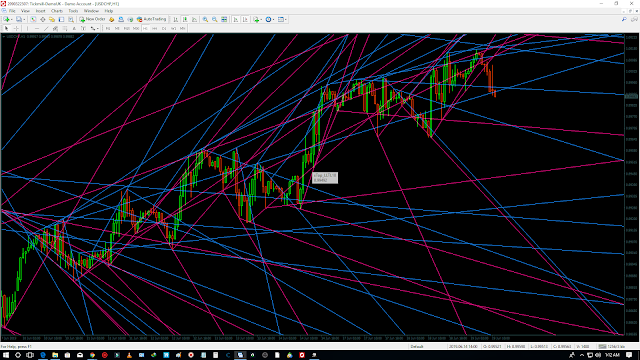
Task: Expand the Indicators list dropdown
Action: click(257, 19)
